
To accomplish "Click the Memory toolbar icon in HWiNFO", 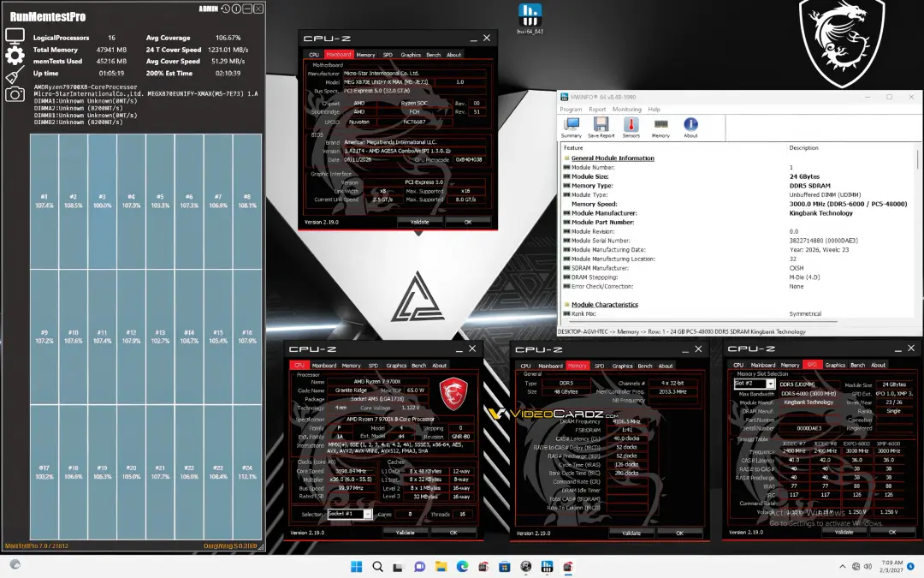I will point(660,128).
